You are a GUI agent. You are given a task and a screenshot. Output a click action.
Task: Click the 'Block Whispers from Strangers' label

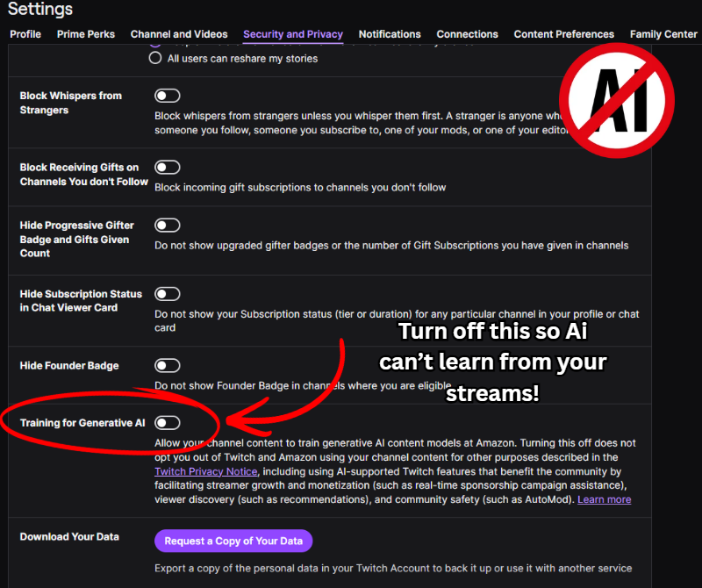(71, 103)
